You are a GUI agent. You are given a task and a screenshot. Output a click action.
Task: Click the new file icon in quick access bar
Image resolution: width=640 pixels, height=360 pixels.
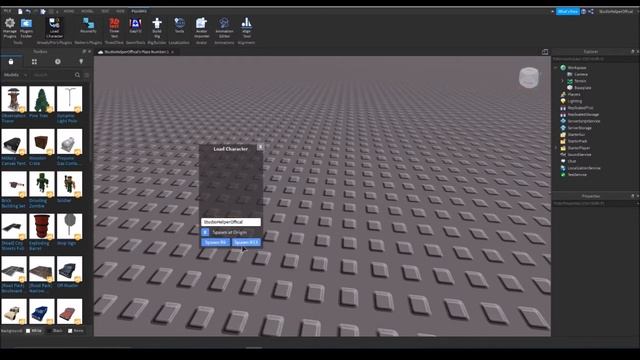[x=20, y=11]
